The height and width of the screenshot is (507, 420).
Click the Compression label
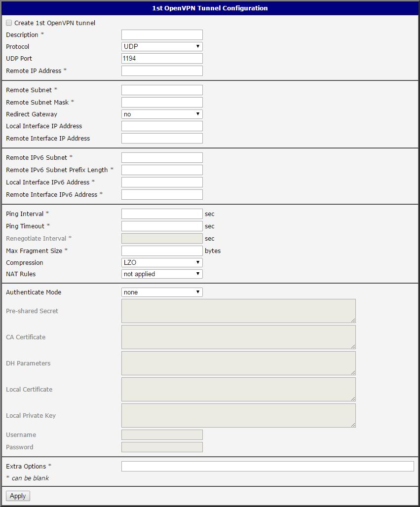coord(25,262)
